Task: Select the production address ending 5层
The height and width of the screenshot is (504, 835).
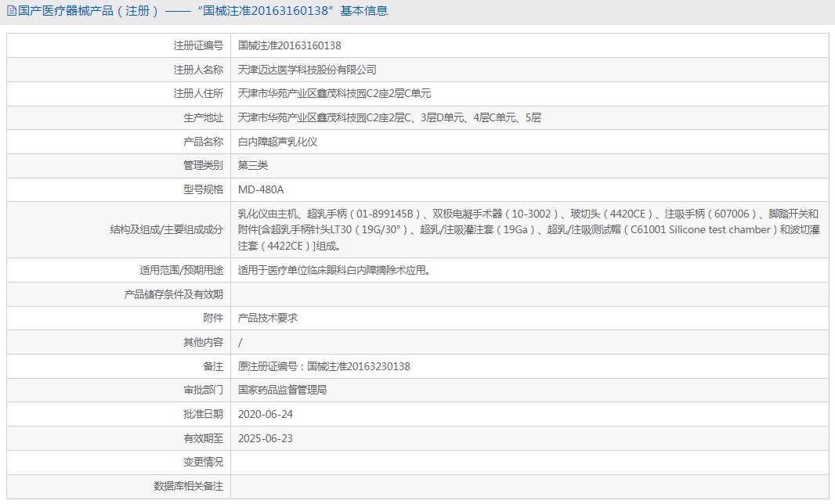Action: pos(389,117)
